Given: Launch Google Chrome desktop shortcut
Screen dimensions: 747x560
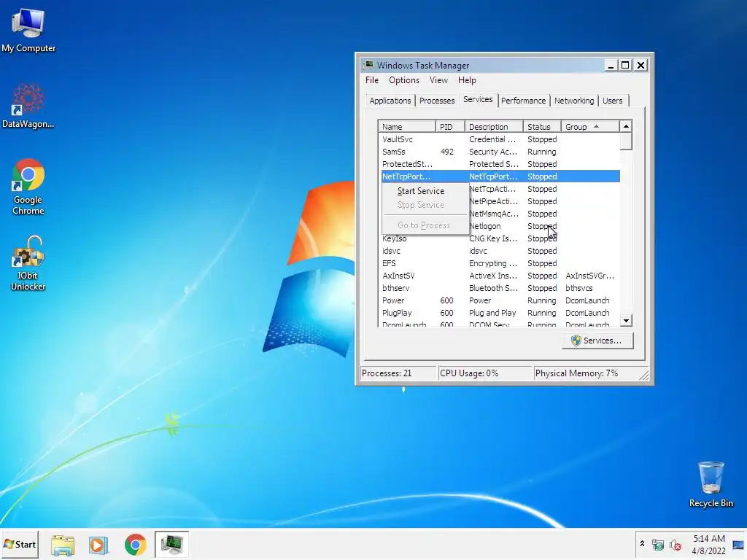Looking at the screenshot, I should tap(28, 187).
